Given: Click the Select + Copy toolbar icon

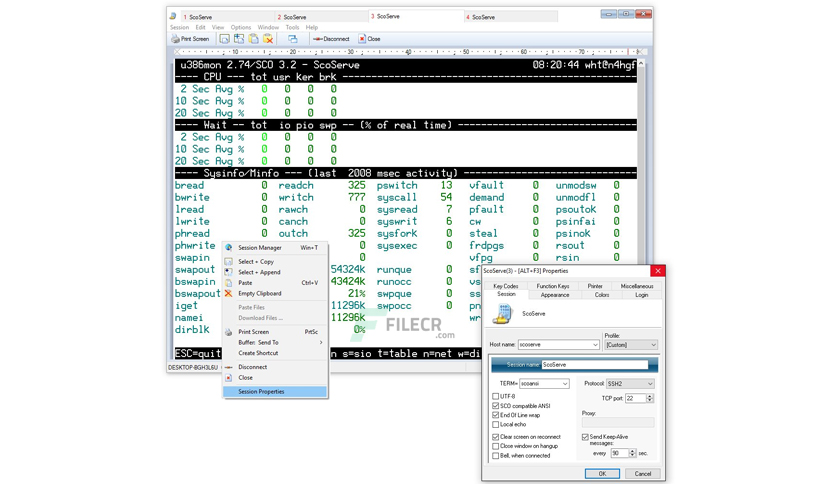Looking at the screenshot, I should [224, 39].
